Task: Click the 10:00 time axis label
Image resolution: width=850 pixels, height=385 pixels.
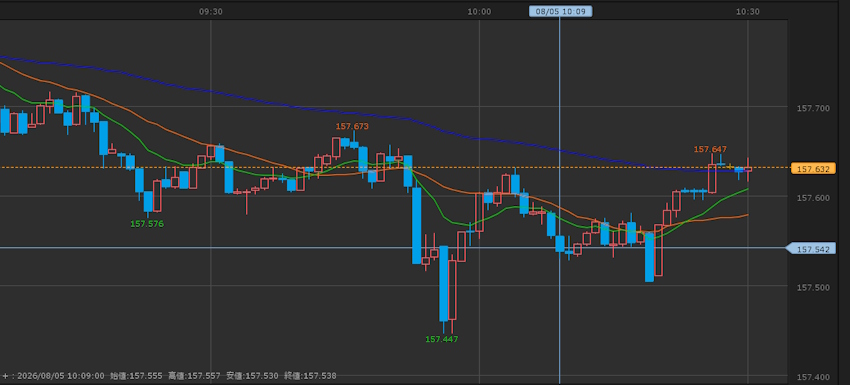Action: pos(479,11)
